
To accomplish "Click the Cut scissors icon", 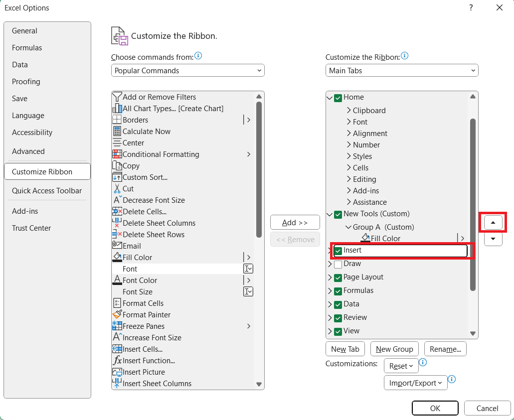I will 117,189.
